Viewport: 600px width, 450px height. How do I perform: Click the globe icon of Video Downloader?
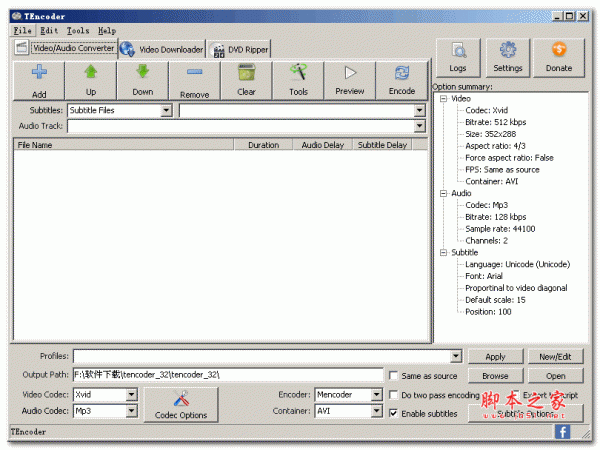[x=127, y=49]
